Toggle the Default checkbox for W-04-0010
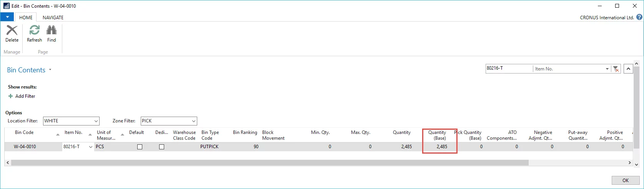This screenshot has height=189, width=644. [x=140, y=147]
